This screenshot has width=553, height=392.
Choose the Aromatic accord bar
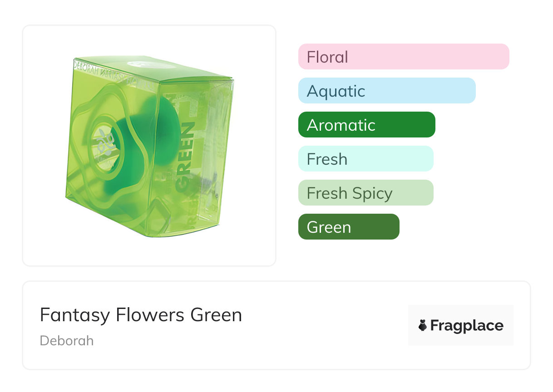click(366, 125)
